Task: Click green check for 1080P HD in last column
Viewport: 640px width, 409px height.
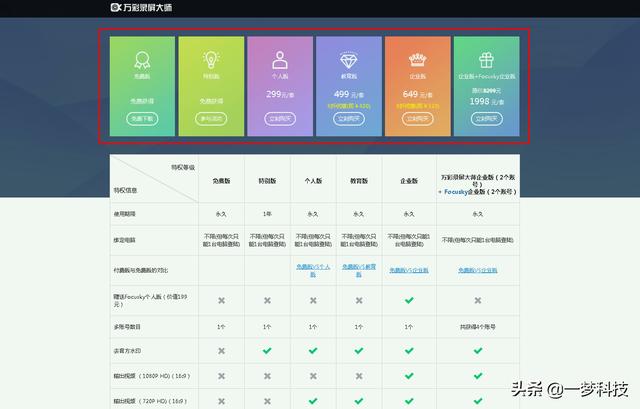Action: pos(478,376)
